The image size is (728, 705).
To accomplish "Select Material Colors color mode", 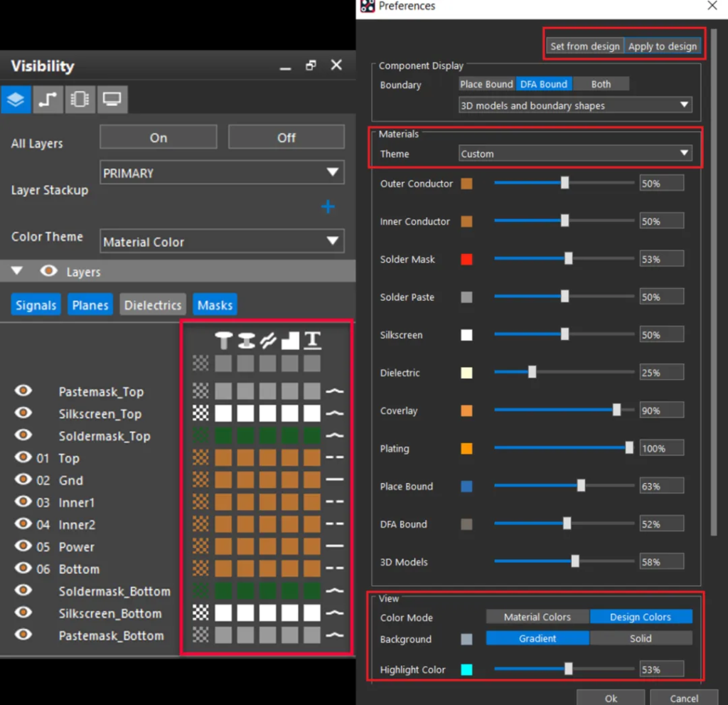I will pyautogui.click(x=537, y=617).
